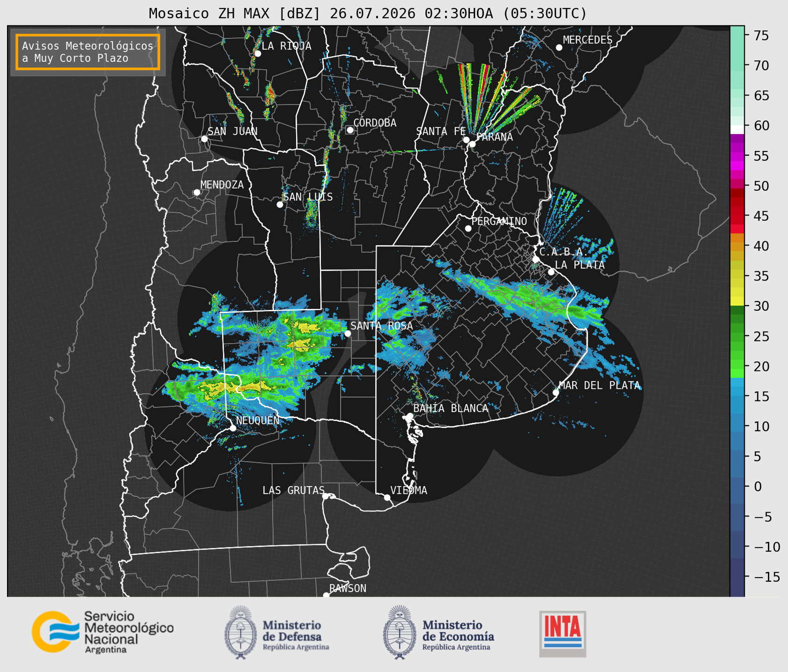Click the Pergamino label

pyautogui.click(x=499, y=221)
